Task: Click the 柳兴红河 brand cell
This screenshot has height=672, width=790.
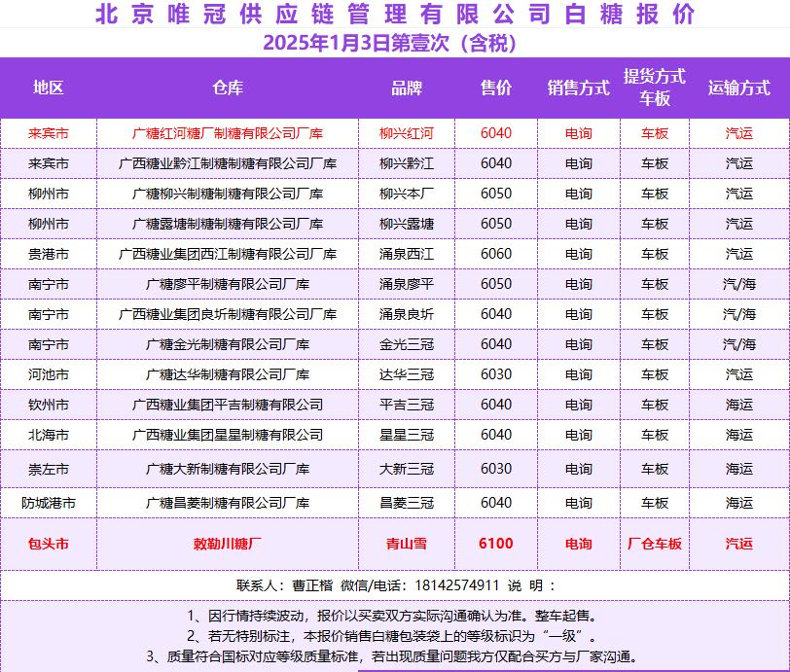Action: 407,133
